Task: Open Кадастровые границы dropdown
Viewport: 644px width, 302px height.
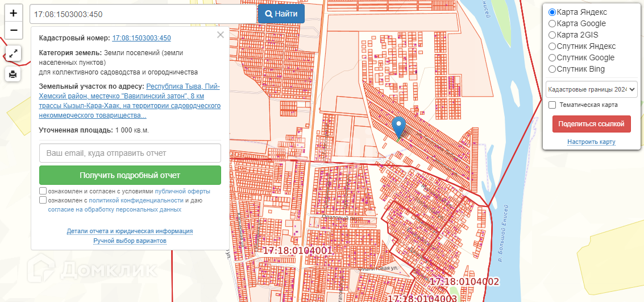Action: click(x=591, y=89)
